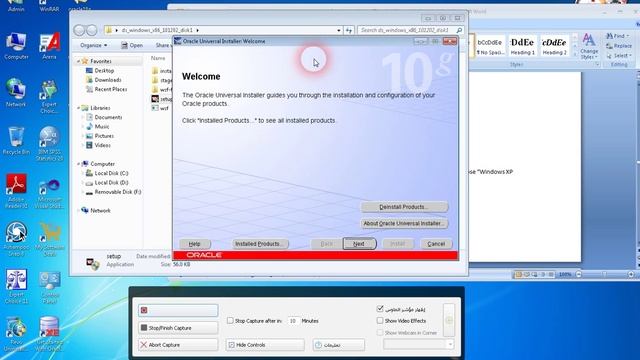Toggle the checked Arabic cursor effect checkbox
Screen dimensions: 640x360
380,309
